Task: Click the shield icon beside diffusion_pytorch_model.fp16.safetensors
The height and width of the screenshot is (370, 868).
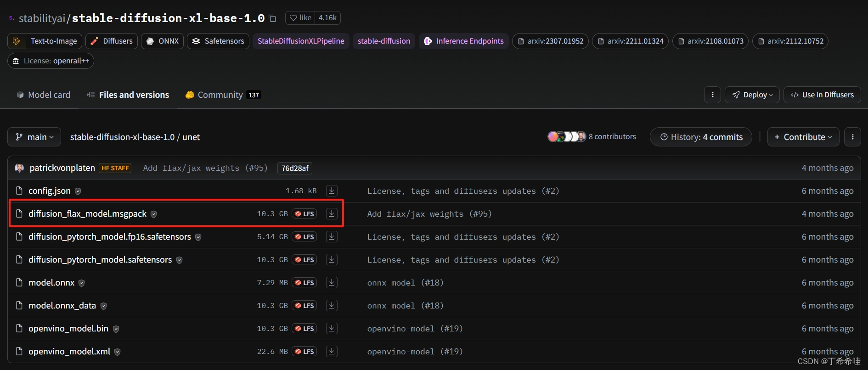Action: click(x=198, y=237)
